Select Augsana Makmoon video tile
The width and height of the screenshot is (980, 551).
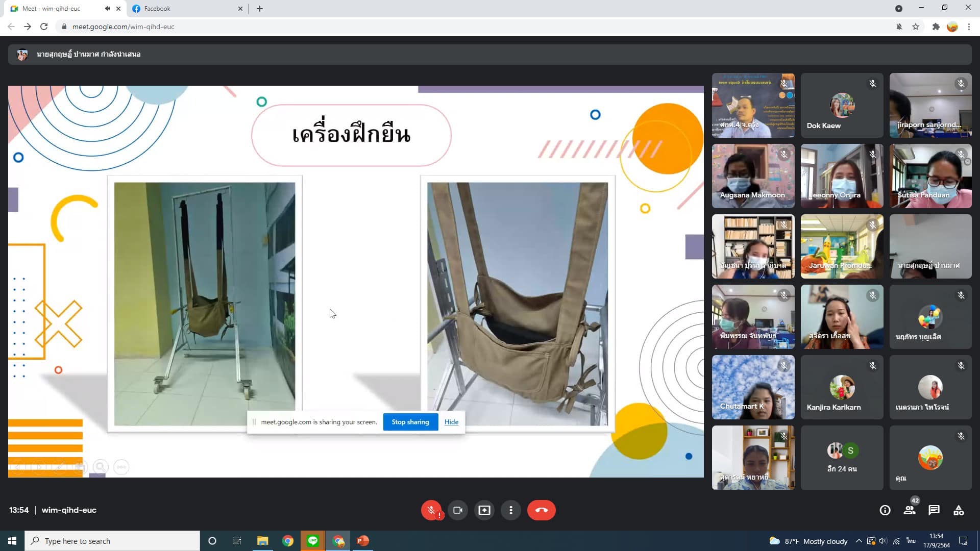coord(753,176)
